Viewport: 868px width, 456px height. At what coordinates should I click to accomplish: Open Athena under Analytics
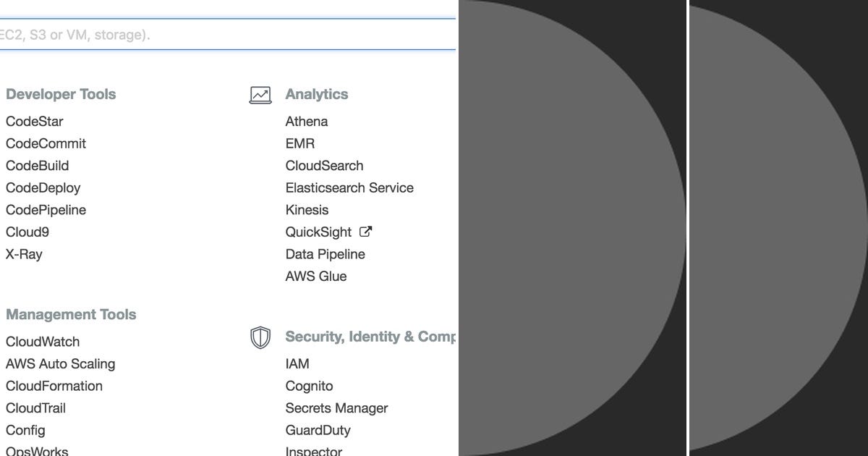tap(307, 121)
